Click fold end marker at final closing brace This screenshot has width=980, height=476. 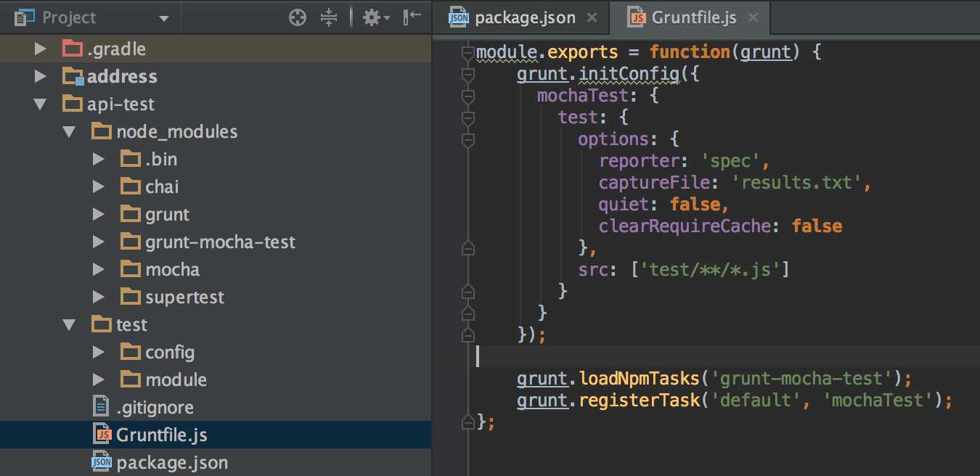[467, 421]
